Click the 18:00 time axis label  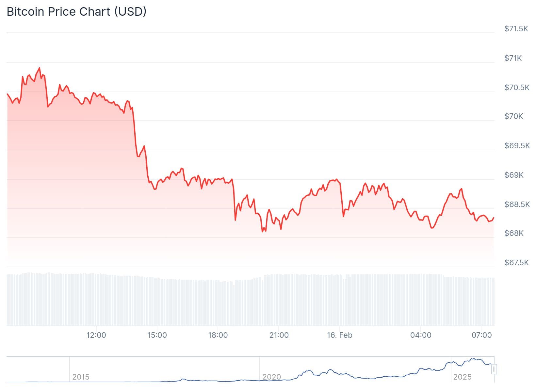point(218,335)
